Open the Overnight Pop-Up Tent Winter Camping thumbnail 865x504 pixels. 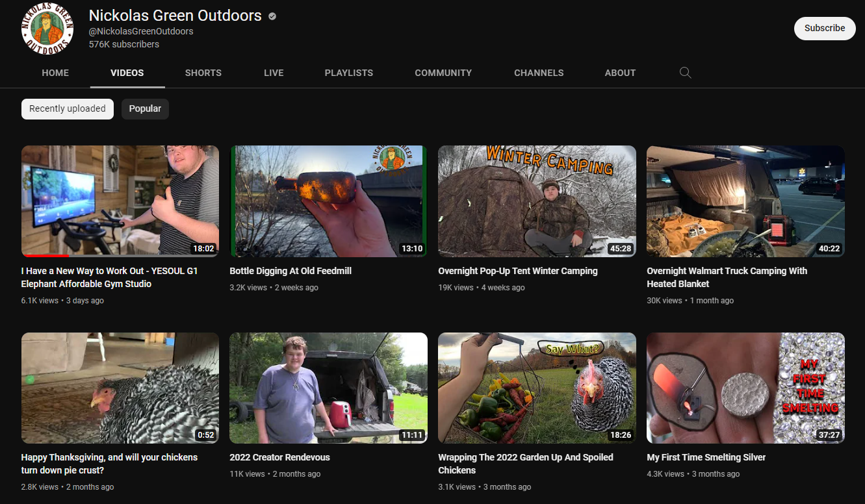coord(537,201)
